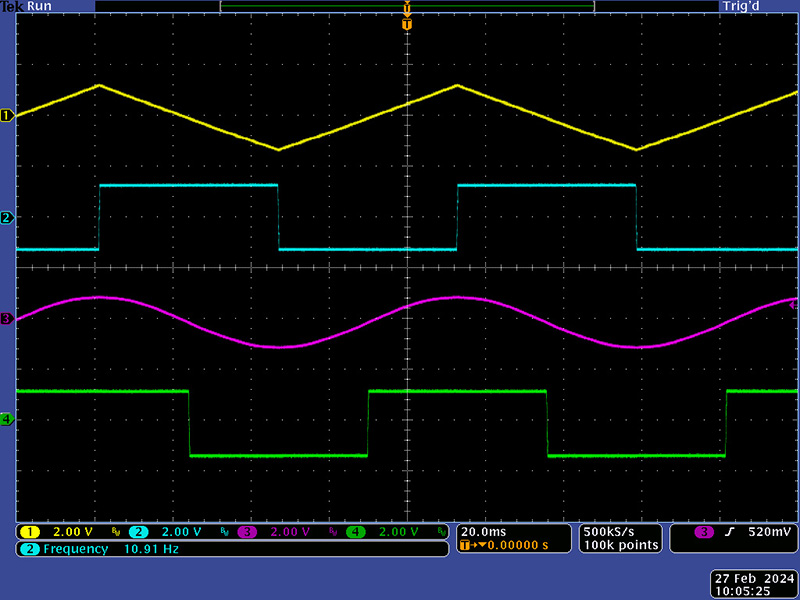800x600 pixels.
Task: Select channel 1 2.00 V scale readout
Action: pos(73,532)
